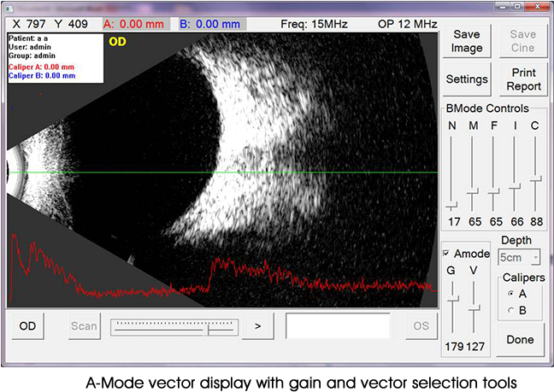
Task: Select the OD eye button
Action: click(27, 325)
